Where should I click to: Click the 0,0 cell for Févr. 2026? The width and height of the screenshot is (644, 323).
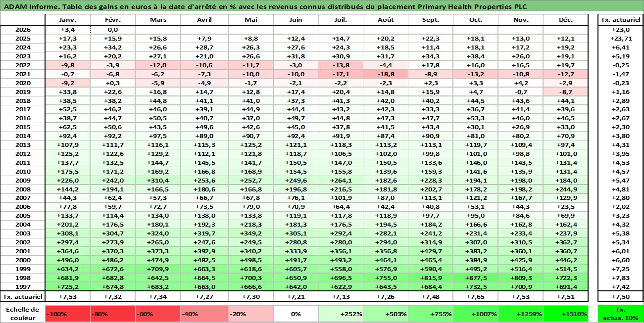tap(112, 30)
